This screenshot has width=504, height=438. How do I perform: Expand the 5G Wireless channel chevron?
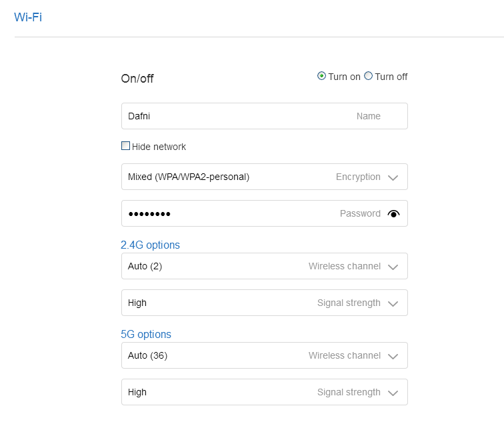(x=393, y=356)
